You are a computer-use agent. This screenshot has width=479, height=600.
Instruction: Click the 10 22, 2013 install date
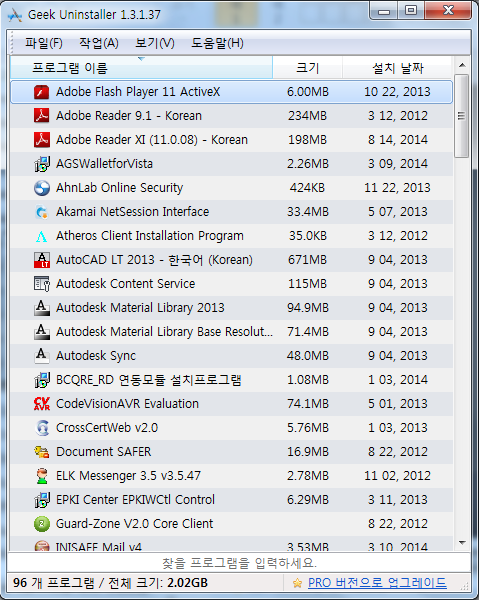(x=398, y=92)
